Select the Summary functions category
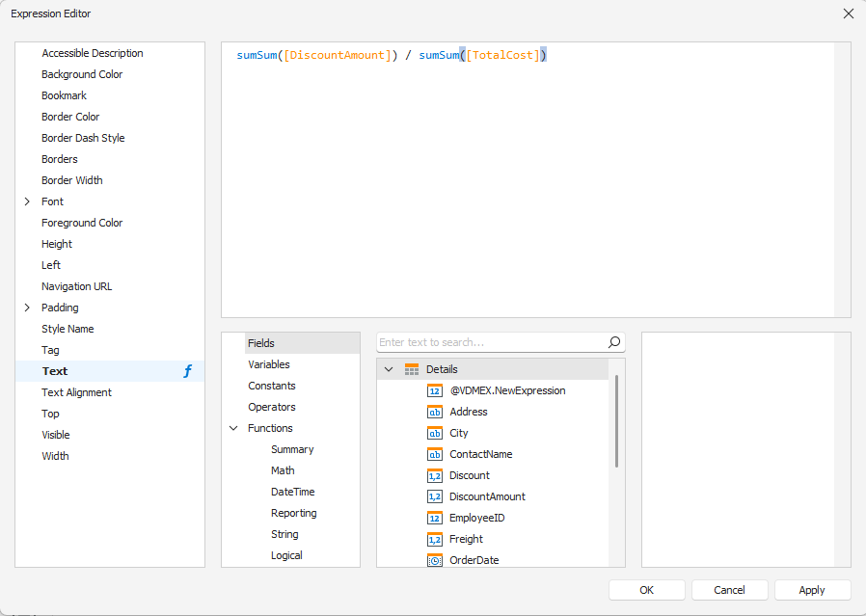 pos(292,449)
